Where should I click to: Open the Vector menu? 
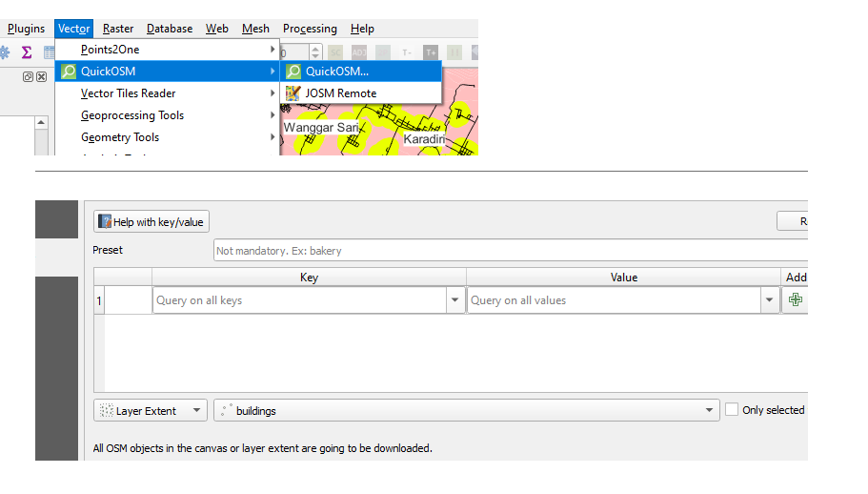click(73, 29)
